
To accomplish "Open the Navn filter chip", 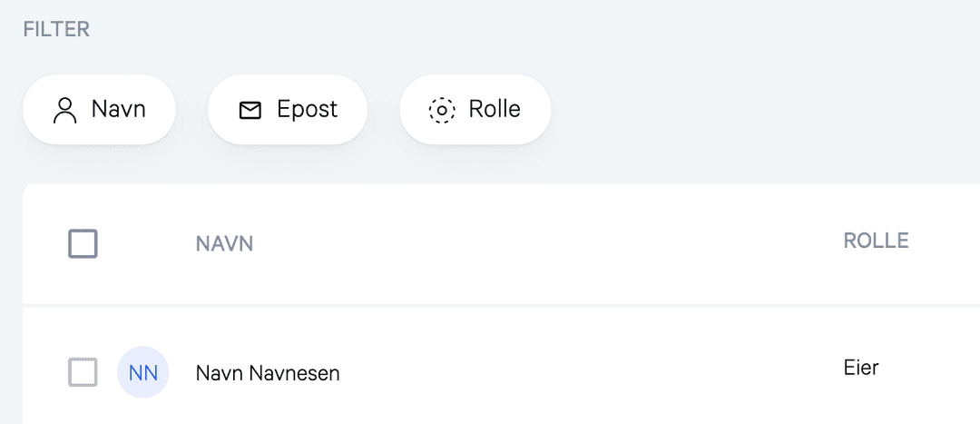I will click(100, 110).
